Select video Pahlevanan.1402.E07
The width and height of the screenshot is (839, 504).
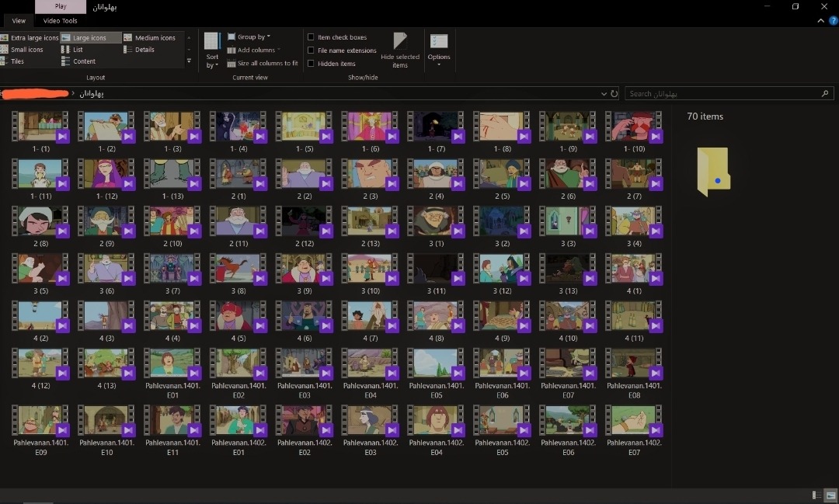click(634, 430)
